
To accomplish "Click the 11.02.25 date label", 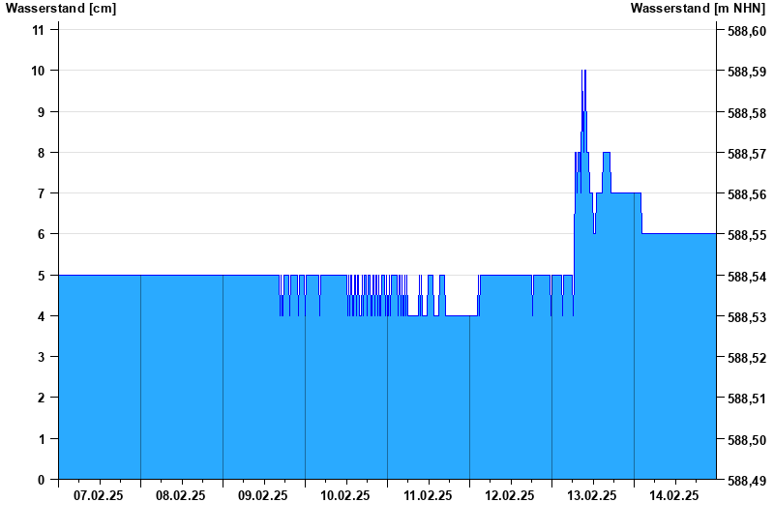I will click(428, 495).
